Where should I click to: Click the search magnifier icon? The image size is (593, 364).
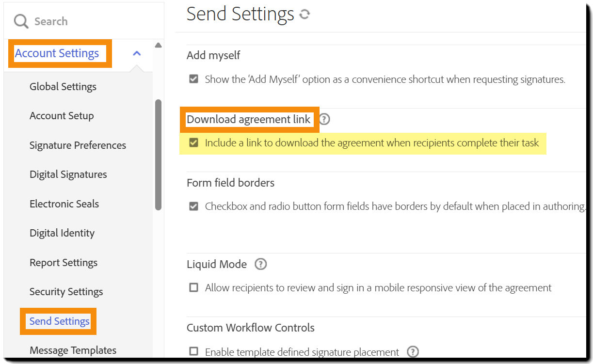[21, 21]
